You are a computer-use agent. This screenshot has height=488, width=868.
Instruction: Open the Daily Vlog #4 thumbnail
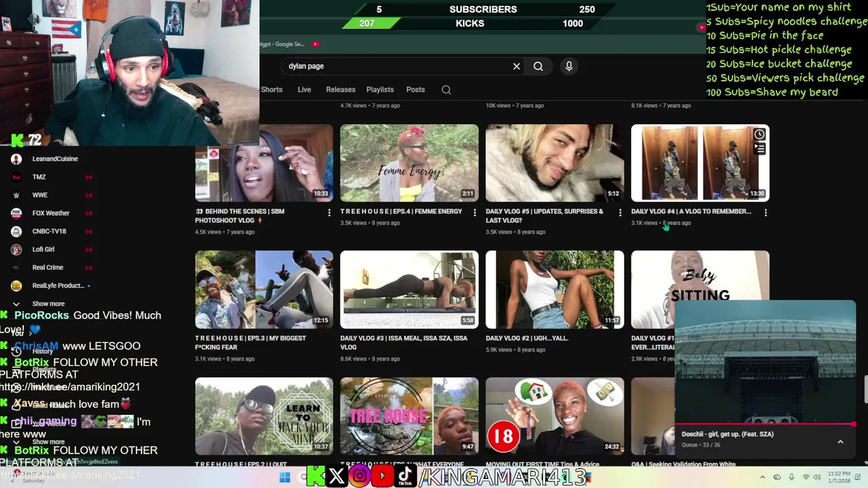tap(700, 163)
